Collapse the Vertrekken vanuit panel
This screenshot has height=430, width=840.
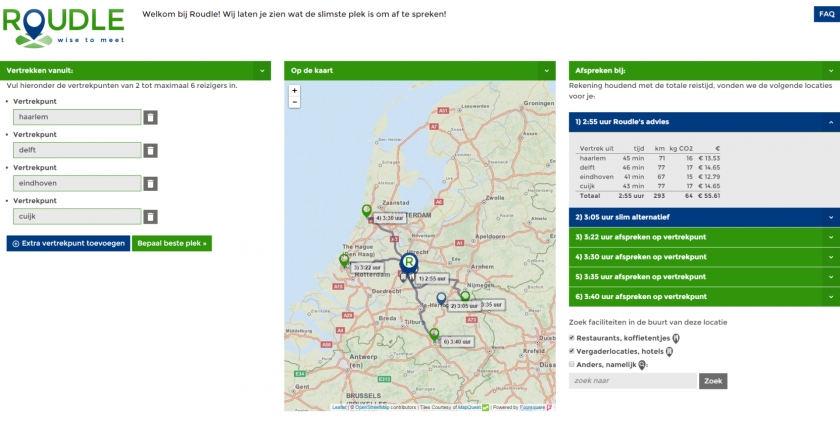[262, 71]
